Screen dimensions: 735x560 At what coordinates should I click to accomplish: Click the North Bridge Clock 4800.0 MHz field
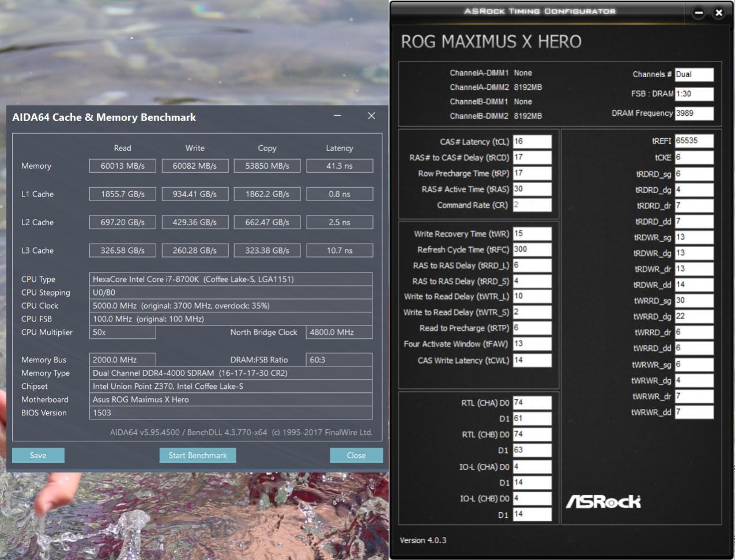pyautogui.click(x=339, y=332)
